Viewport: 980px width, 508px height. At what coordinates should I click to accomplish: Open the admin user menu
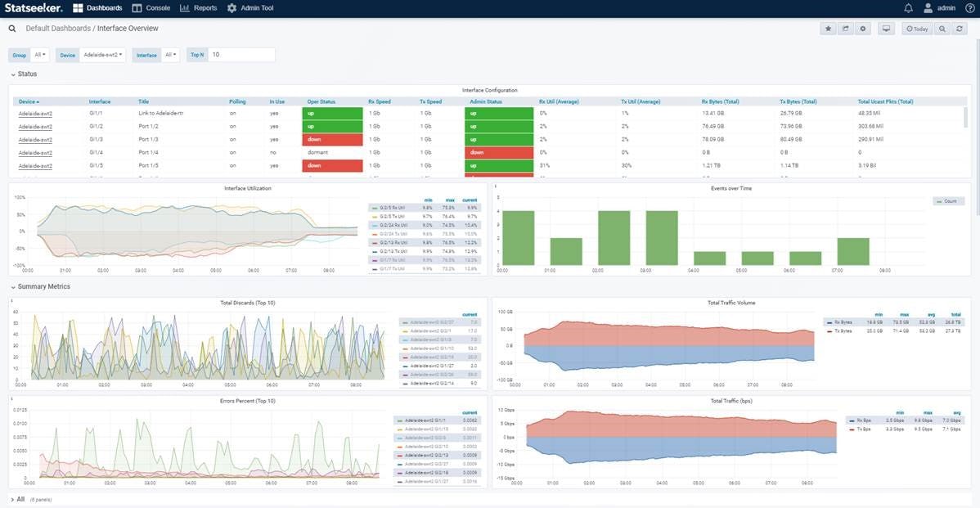tap(939, 7)
